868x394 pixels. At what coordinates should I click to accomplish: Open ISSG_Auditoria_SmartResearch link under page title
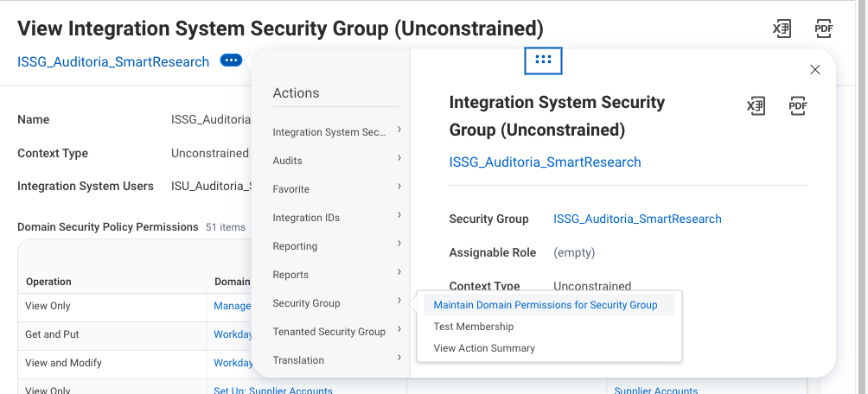[x=113, y=61]
